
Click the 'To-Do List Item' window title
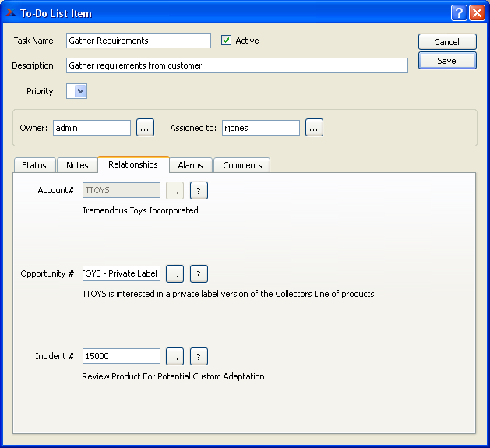56,13
